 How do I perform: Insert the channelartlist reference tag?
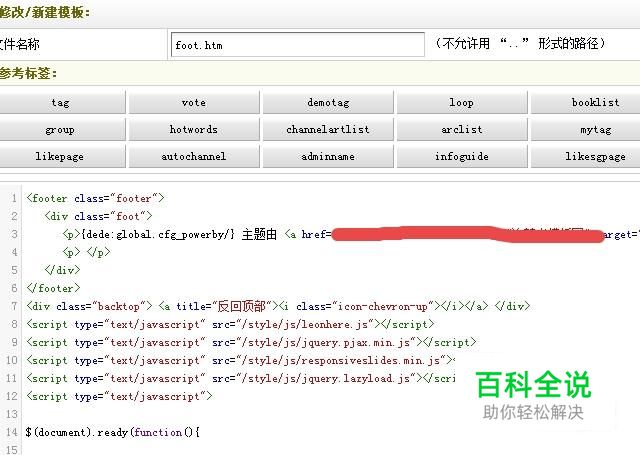coord(328,129)
